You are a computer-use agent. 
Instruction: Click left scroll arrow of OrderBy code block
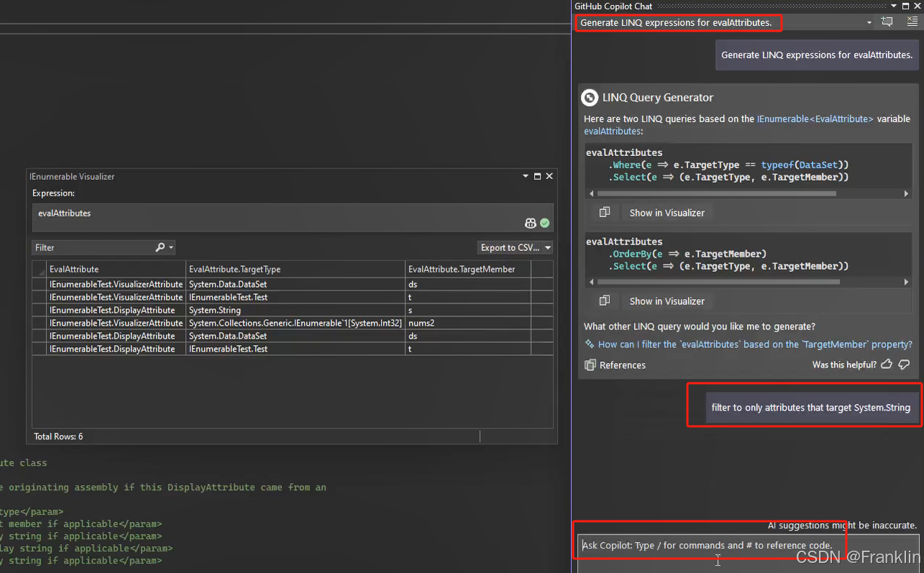pos(592,282)
